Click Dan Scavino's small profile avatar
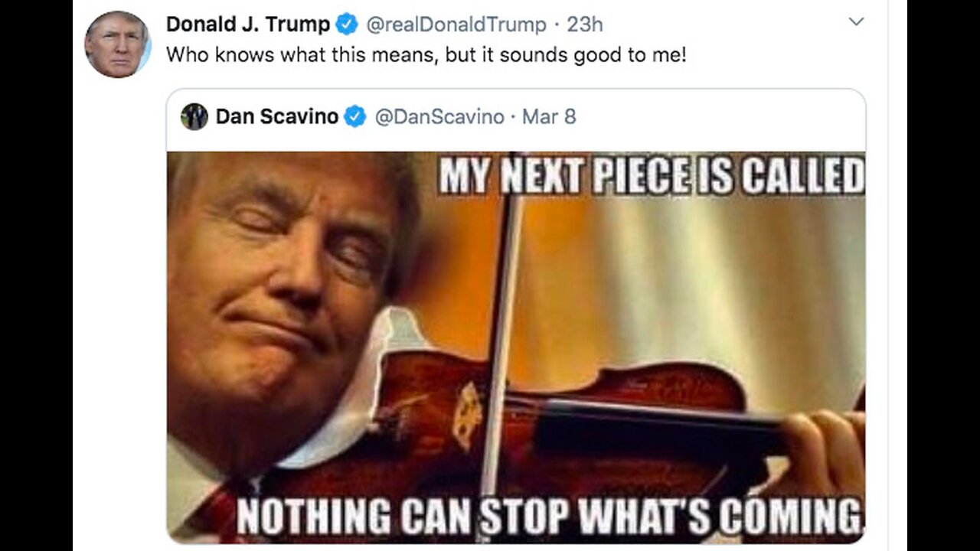This screenshot has height=551, width=980. tap(194, 116)
